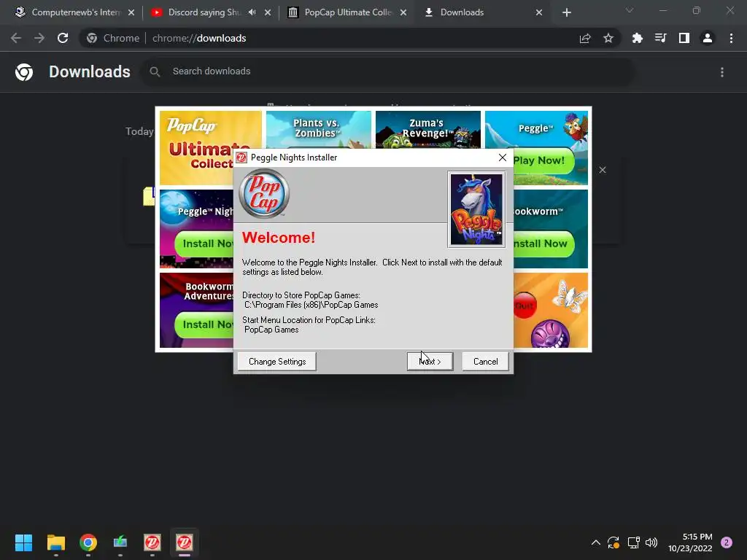The image size is (747, 560).
Task: Open the tab search chevron
Action: (630, 10)
